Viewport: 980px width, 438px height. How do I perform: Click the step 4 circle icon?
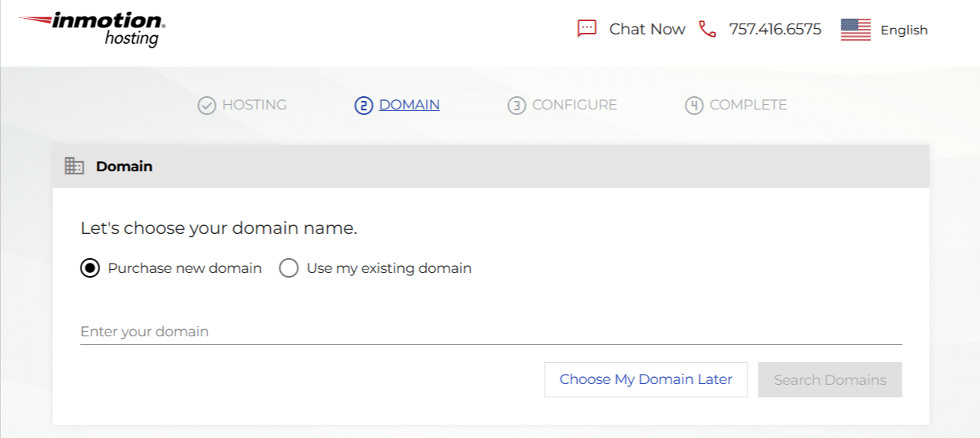point(694,105)
